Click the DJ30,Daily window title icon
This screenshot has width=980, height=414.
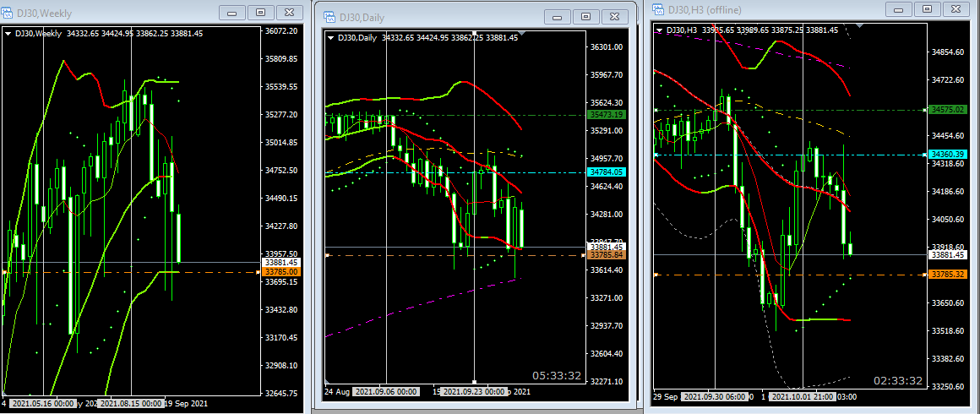click(328, 17)
